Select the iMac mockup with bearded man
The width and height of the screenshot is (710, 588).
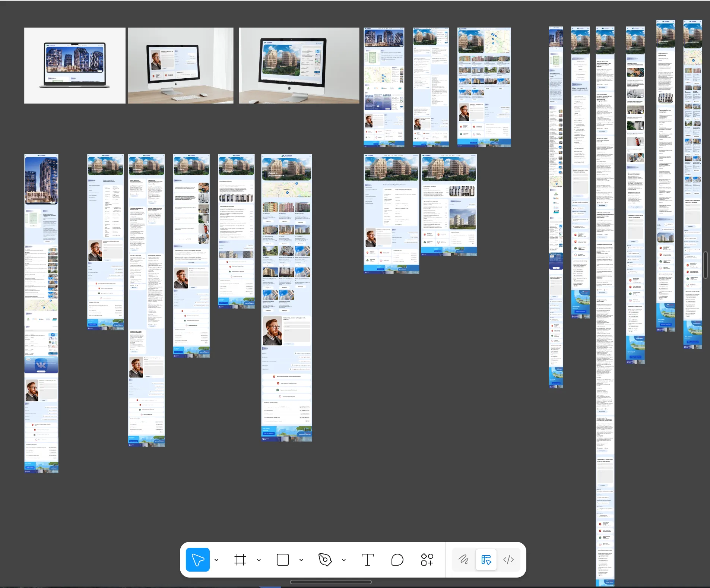click(x=181, y=66)
